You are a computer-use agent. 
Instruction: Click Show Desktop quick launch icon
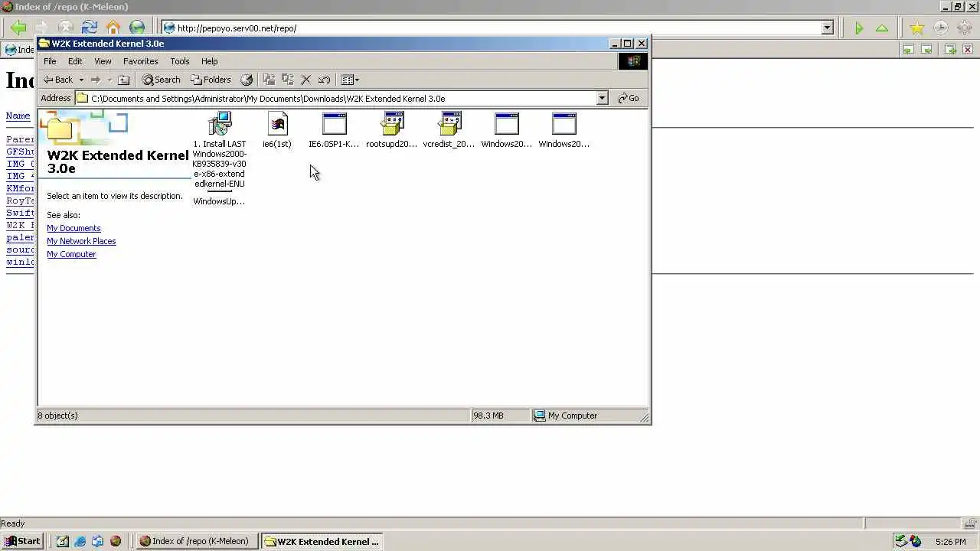coord(63,541)
